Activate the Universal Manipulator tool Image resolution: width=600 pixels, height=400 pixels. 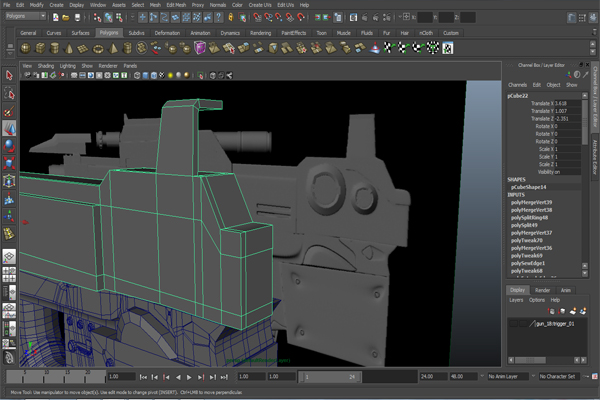[9, 181]
